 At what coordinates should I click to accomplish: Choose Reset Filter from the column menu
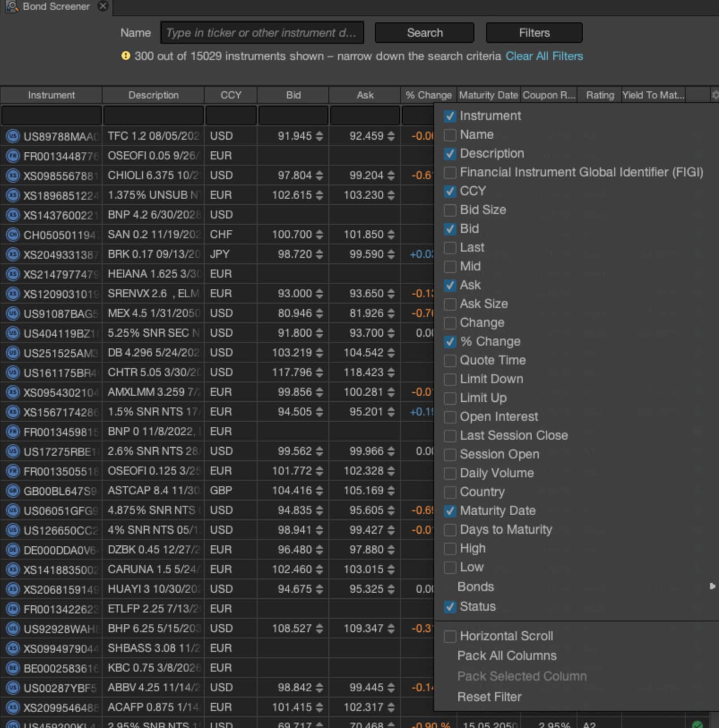pyautogui.click(x=489, y=697)
